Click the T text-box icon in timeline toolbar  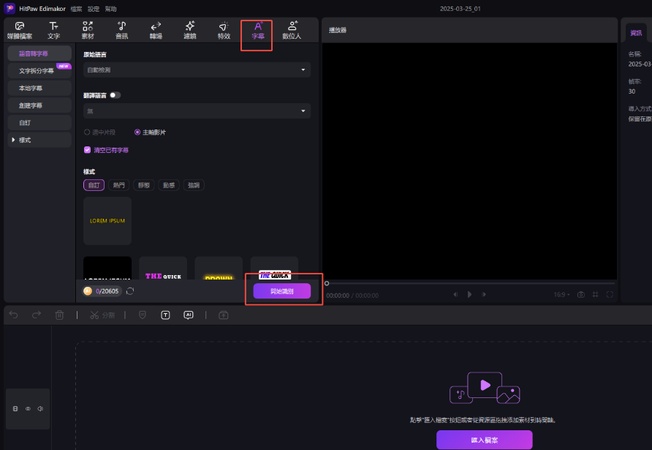(165, 315)
